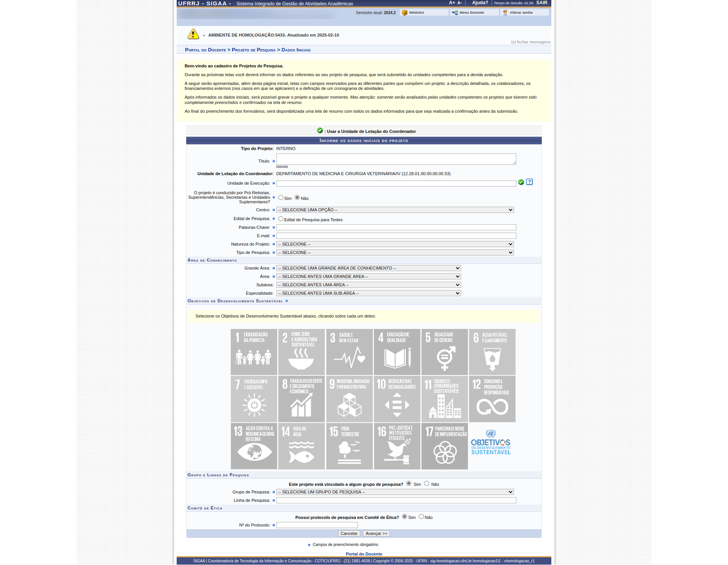Choose Não for research group link question
Image resolution: width=728 pixels, height=565 pixels.
[426, 484]
